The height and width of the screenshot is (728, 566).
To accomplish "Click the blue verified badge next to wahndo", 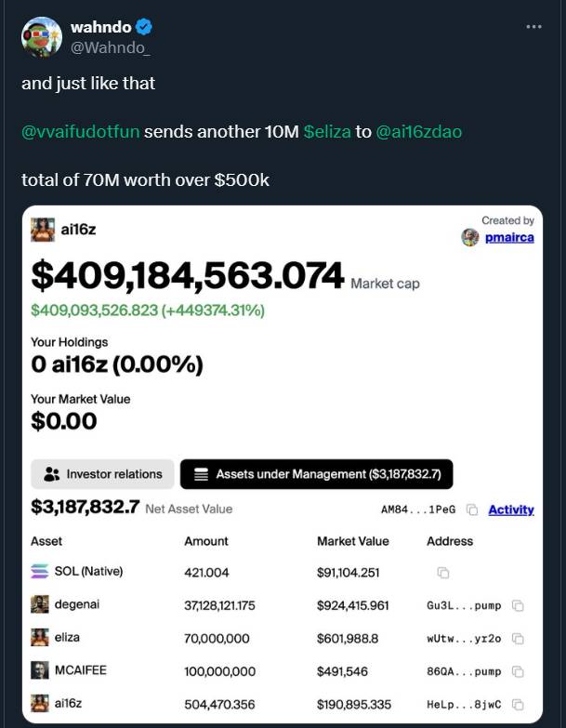I will (144, 27).
